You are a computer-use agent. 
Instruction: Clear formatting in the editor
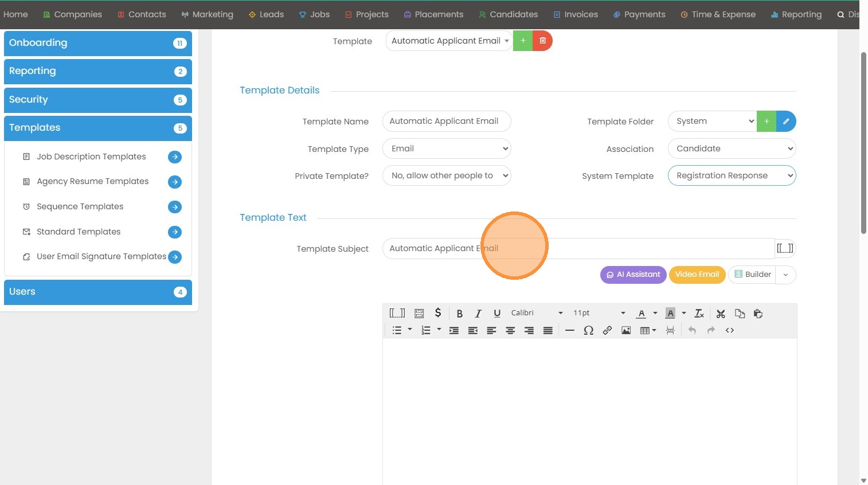pyautogui.click(x=699, y=314)
